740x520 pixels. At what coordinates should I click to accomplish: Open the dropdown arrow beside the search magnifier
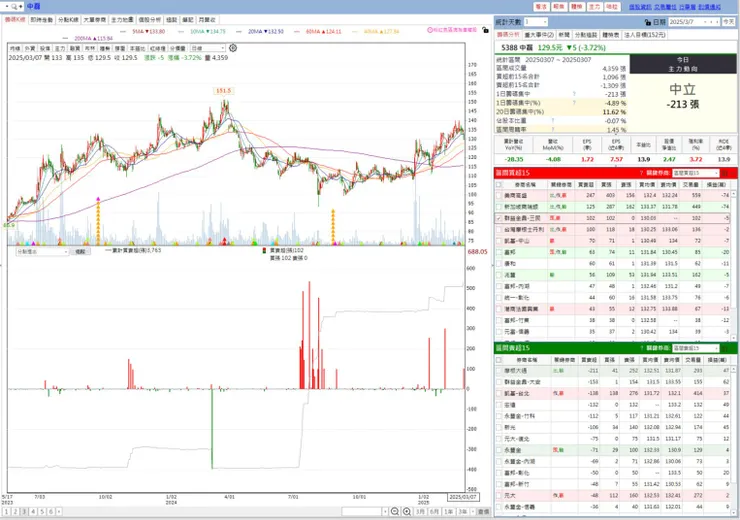pyautogui.click(x=7, y=6)
